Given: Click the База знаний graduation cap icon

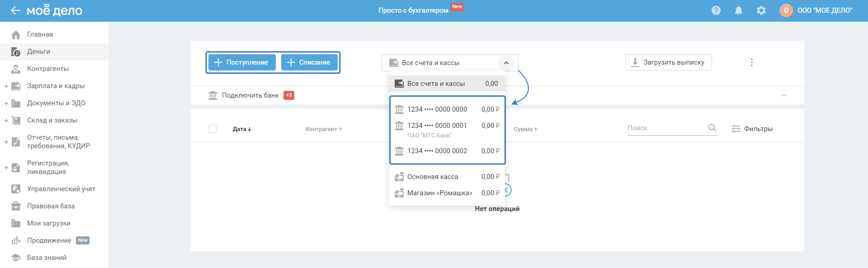Looking at the screenshot, I should (16, 258).
